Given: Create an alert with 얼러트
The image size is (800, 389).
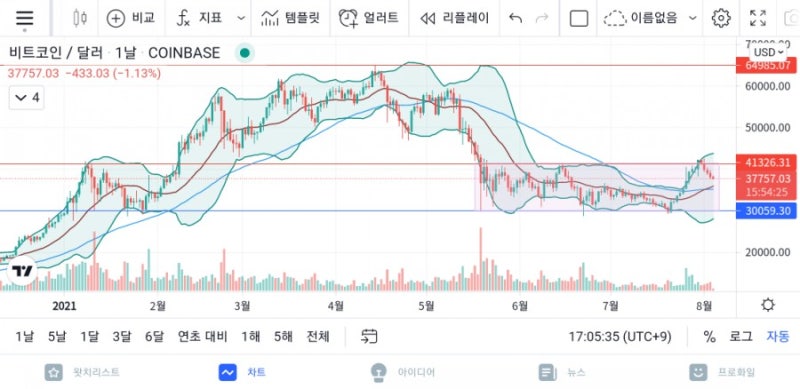Looking at the screenshot, I should [x=368, y=18].
